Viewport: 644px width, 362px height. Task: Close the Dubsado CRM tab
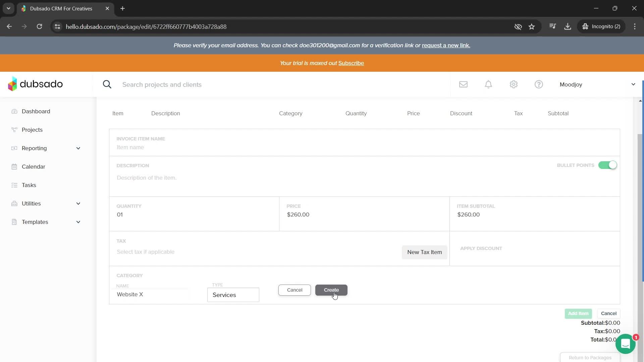click(x=107, y=8)
